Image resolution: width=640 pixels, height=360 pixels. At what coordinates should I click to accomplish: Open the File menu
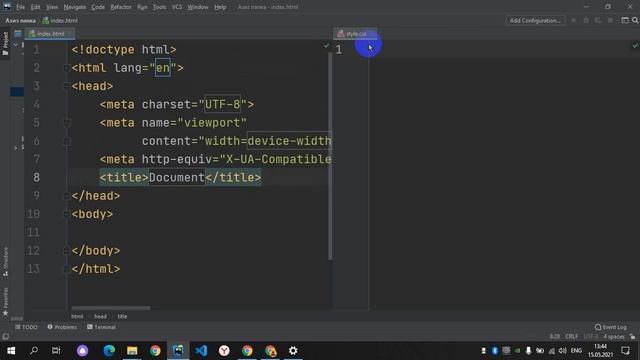[x=20, y=7]
